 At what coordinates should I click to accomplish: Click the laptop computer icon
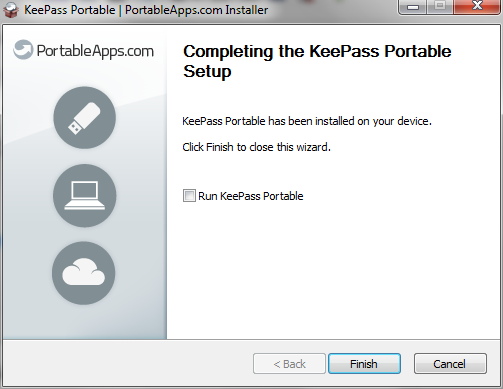(x=85, y=195)
